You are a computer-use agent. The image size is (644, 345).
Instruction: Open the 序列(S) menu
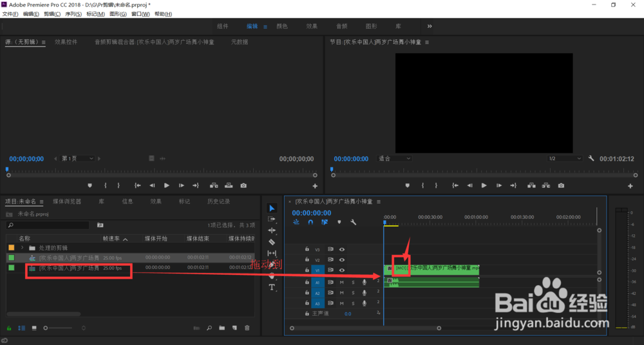click(x=73, y=14)
